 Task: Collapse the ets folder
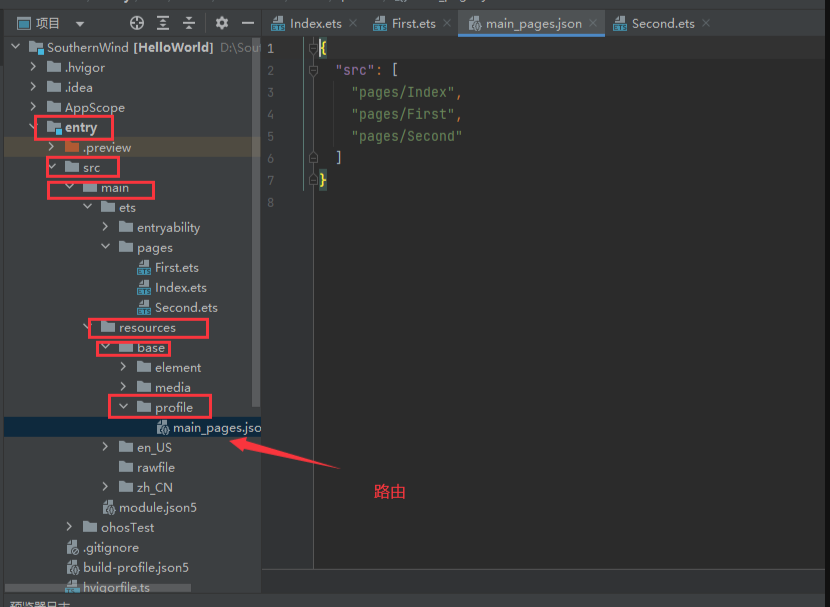coord(87,207)
